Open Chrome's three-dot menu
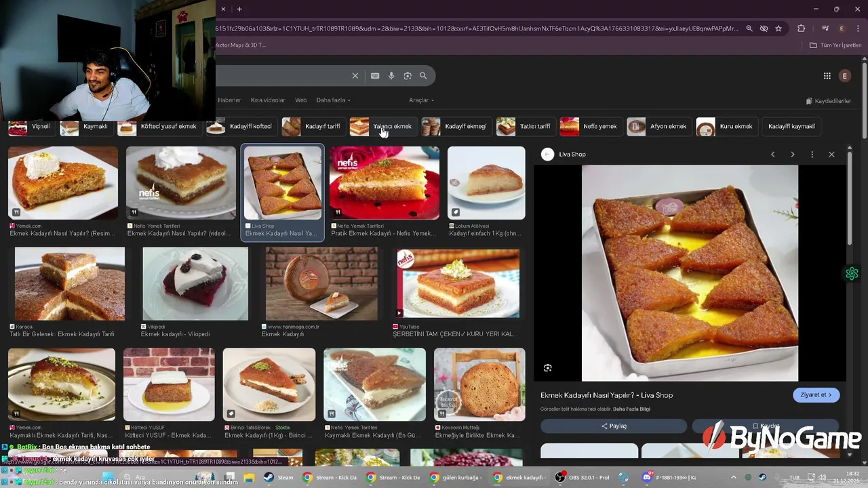 (856, 28)
